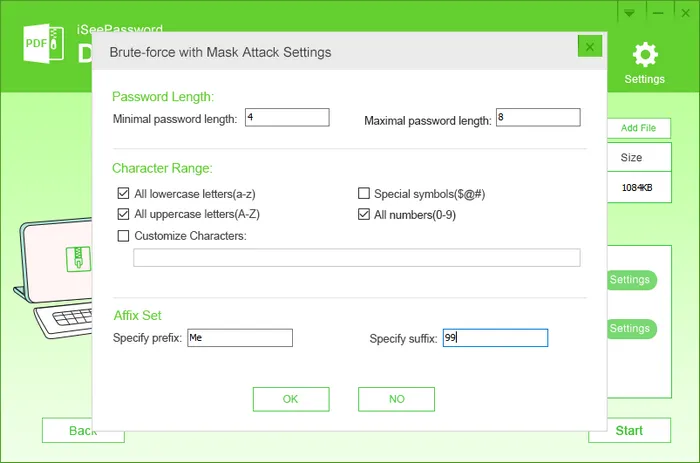Image resolution: width=700 pixels, height=463 pixels.
Task: Uncheck All uppercase letters(A-Z)
Action: (123, 214)
